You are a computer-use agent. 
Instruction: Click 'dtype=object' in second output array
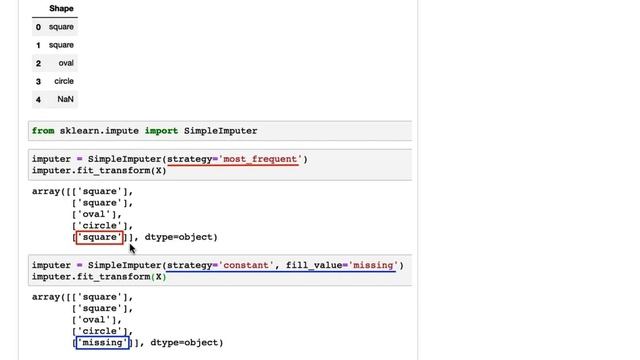(184, 342)
